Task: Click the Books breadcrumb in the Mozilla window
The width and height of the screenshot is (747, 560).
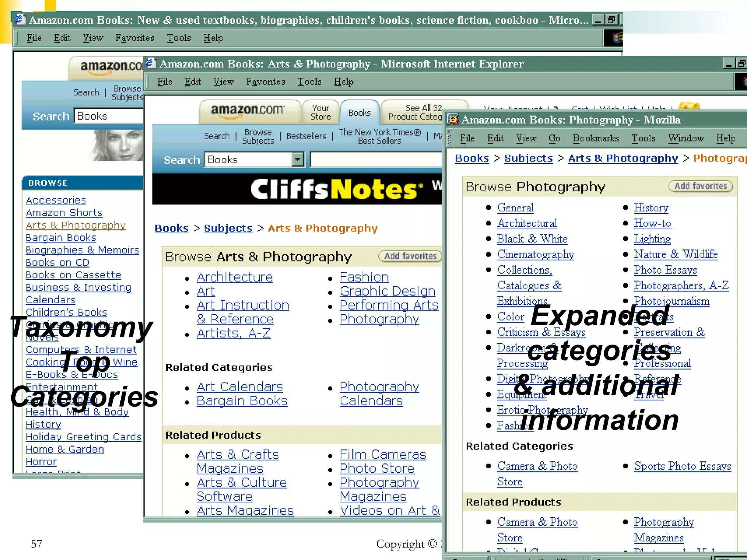Action: (x=472, y=158)
